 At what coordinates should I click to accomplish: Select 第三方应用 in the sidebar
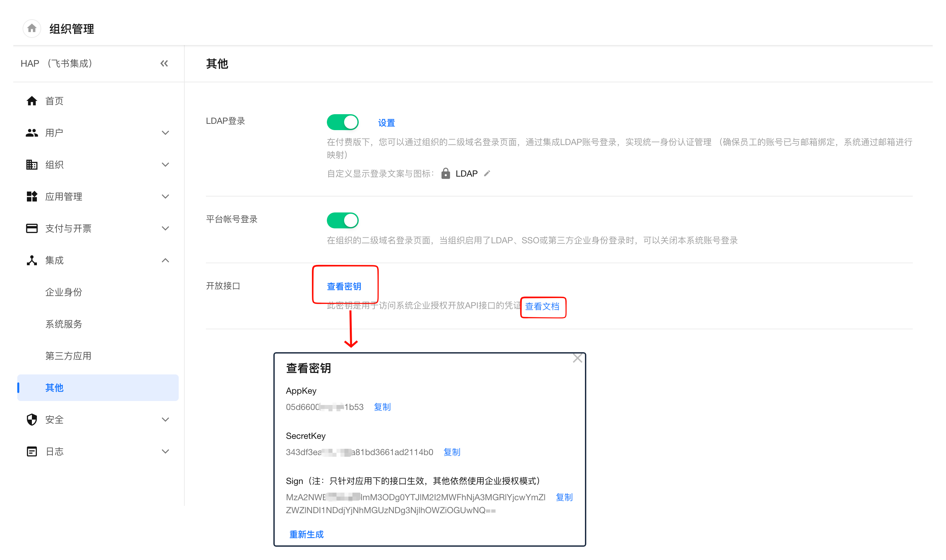pyautogui.click(x=68, y=356)
